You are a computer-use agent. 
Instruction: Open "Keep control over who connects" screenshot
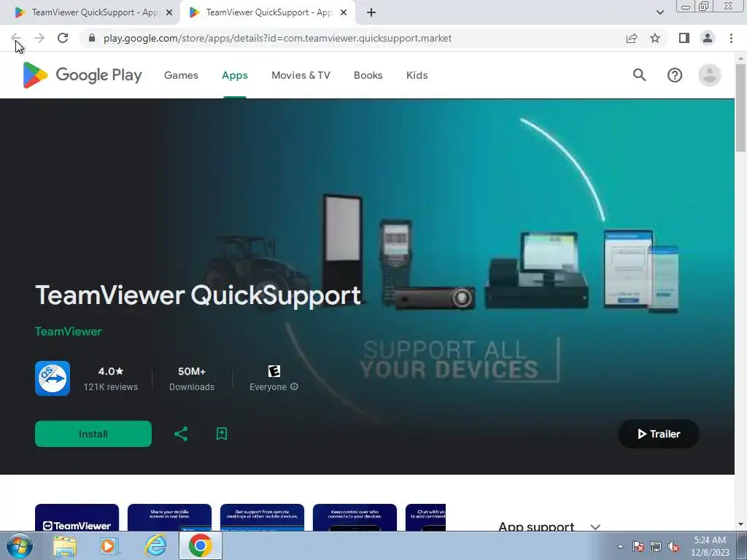point(355,518)
